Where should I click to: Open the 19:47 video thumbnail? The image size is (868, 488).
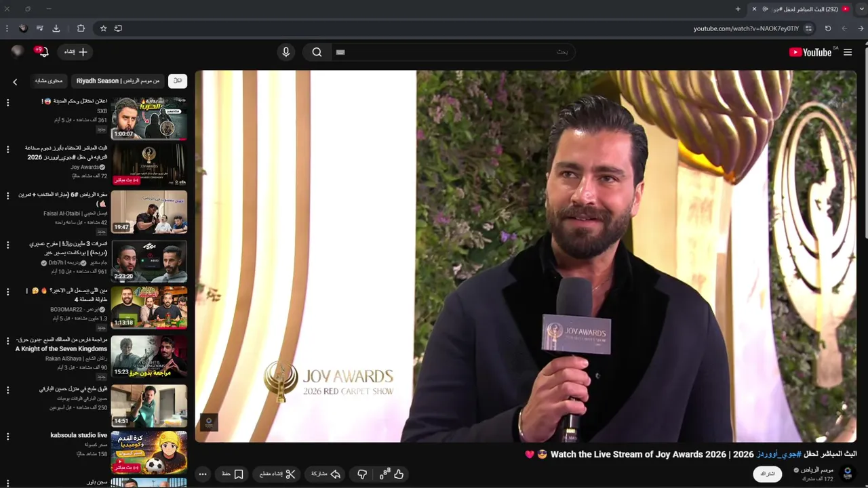tap(149, 211)
